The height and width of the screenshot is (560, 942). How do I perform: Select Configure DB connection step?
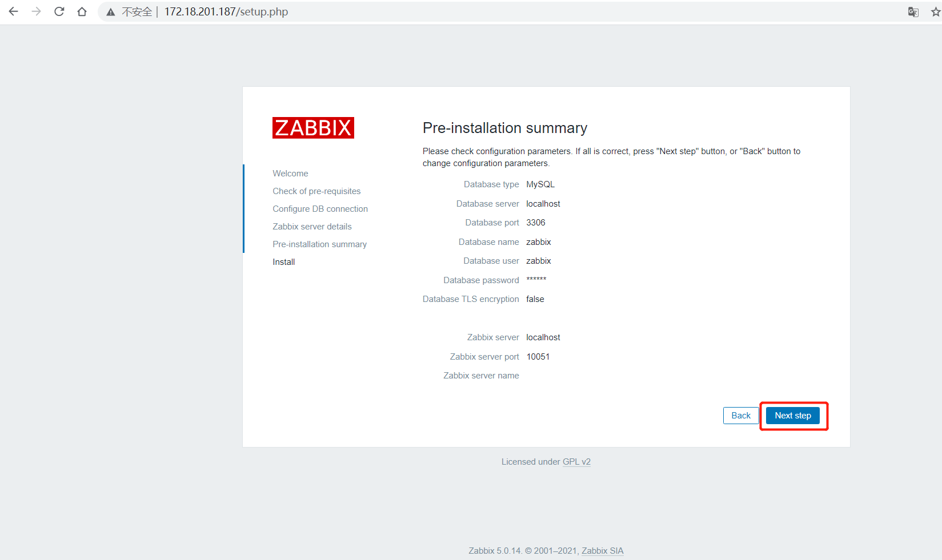[320, 209]
